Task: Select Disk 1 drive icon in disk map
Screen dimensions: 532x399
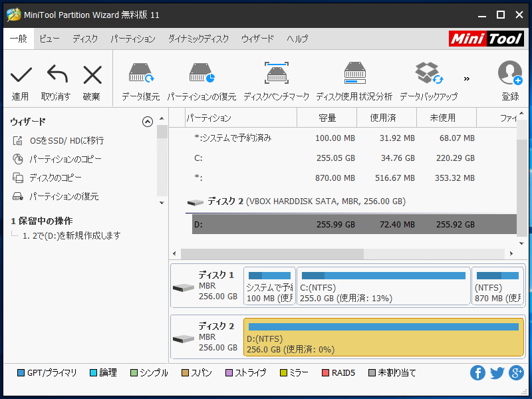Action: 184,288
